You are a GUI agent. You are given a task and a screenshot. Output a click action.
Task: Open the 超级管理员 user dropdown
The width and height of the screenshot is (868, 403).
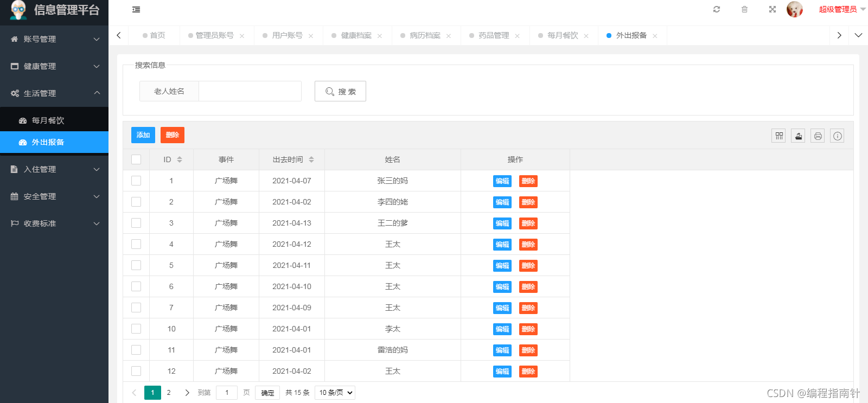click(x=842, y=9)
